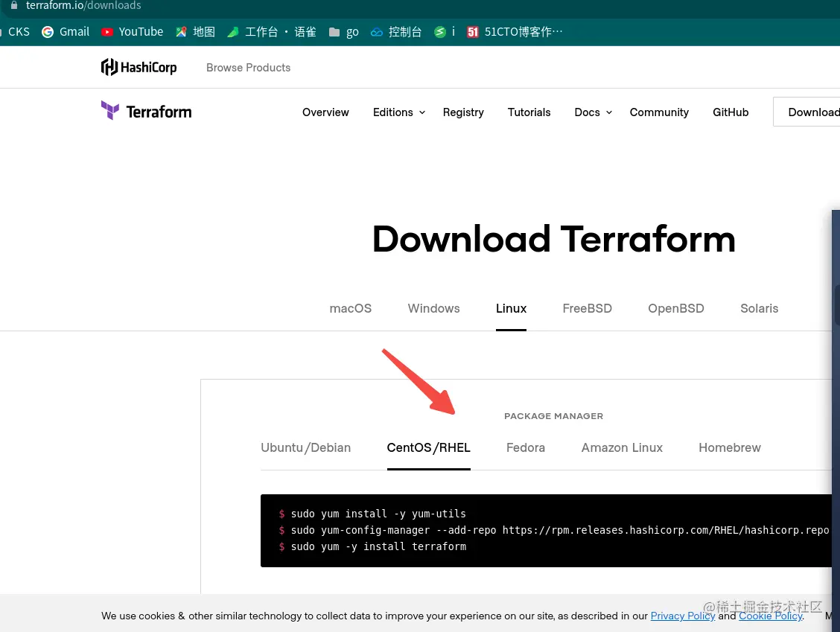
Task: Click the address bar lock icon
Action: tap(14, 4)
